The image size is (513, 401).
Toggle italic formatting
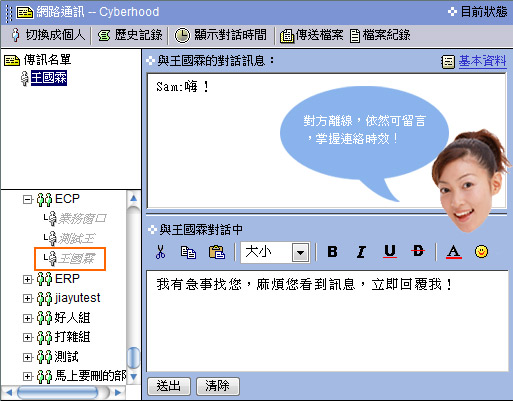coord(361,252)
